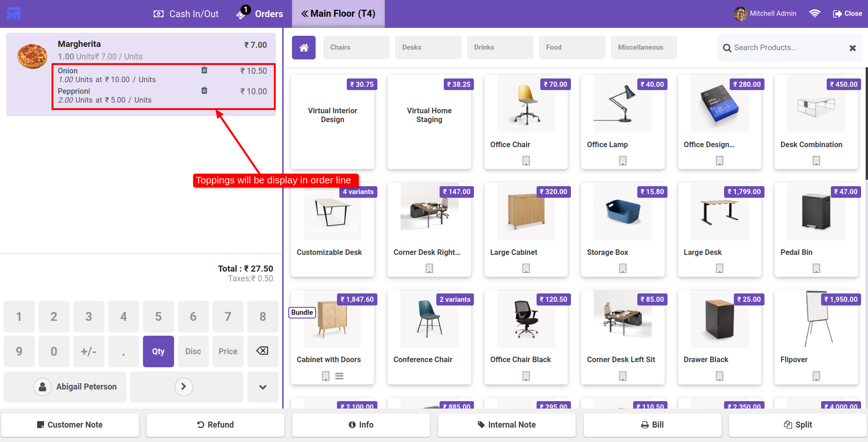The height and width of the screenshot is (442, 868).
Task: Add a Customer Note
Action: point(70,425)
